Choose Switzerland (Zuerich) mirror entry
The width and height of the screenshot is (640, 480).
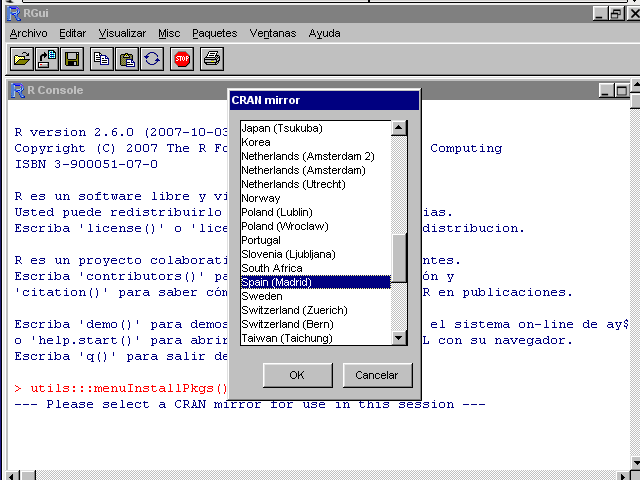click(x=287, y=311)
